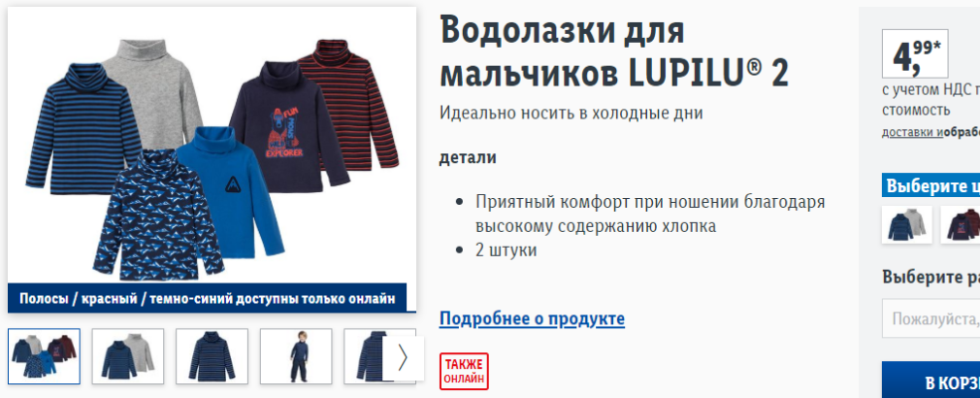Viewport: 980px width, 398px height.
Task: View thumbnail of single striped navy turtleneck
Action: click(x=212, y=356)
